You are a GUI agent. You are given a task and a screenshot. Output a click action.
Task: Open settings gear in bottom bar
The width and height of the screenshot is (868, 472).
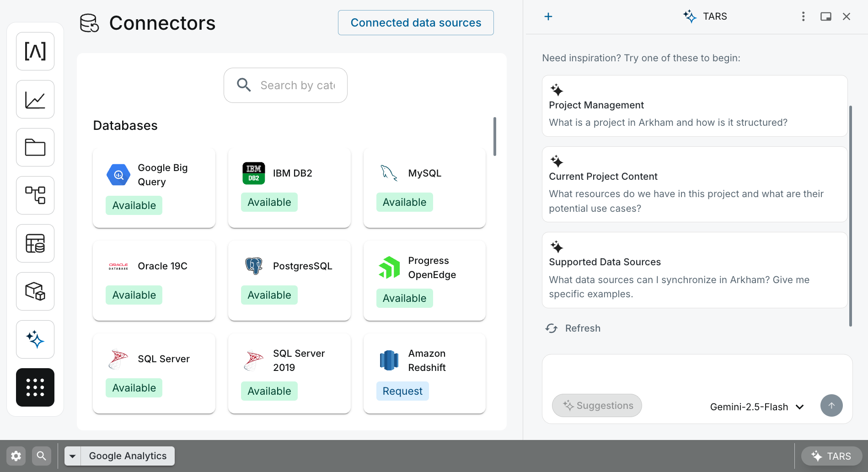(x=16, y=456)
